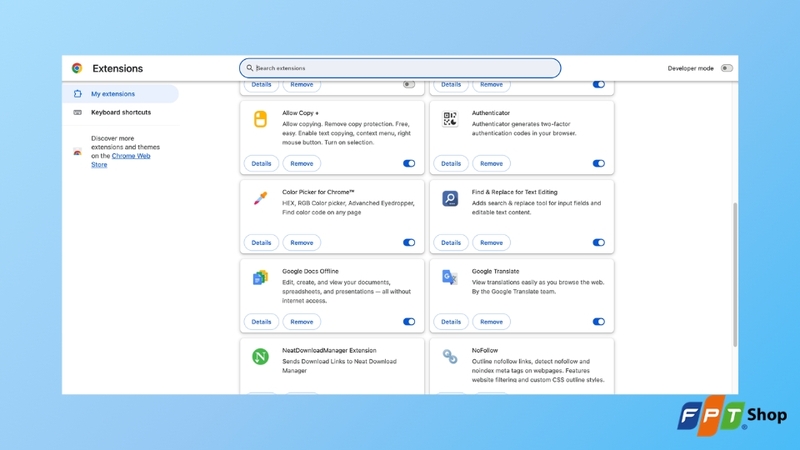Click the Allow Copy+ extension icon
The width and height of the screenshot is (800, 450).
tap(260, 119)
